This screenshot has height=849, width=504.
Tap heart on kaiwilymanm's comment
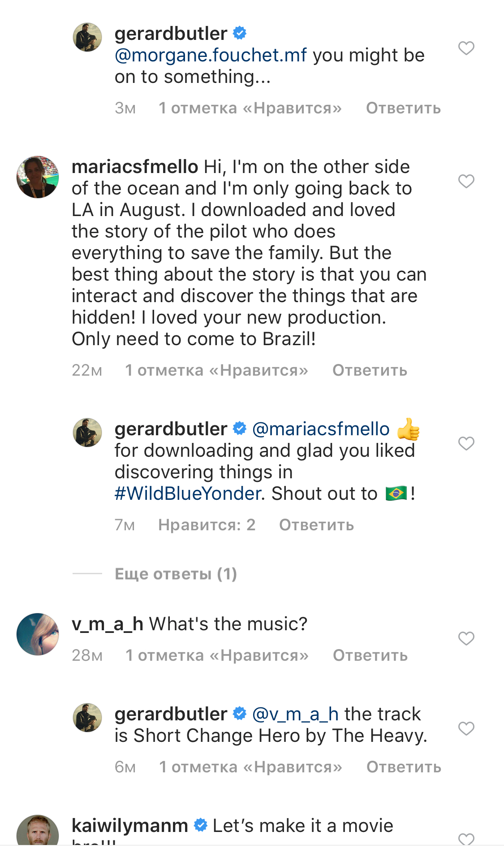(466, 838)
